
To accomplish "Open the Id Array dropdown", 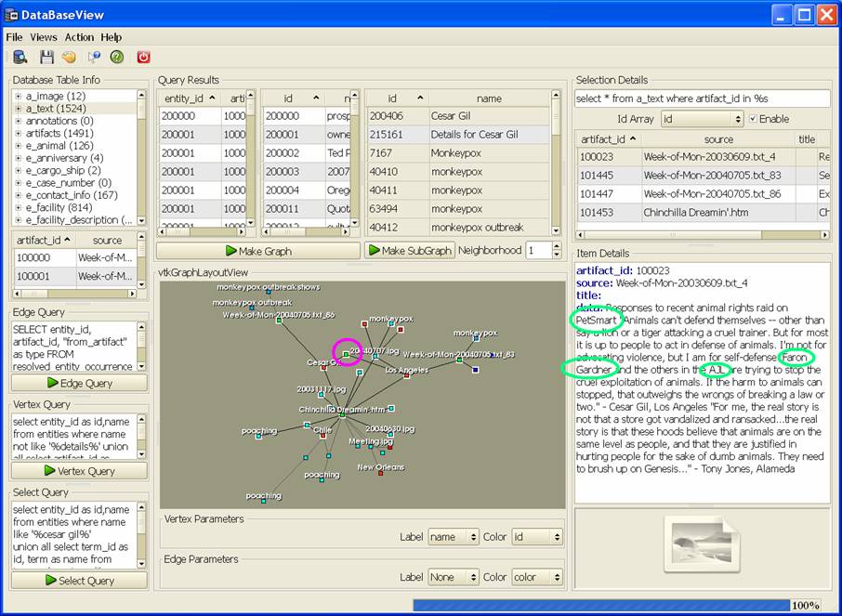I will (701, 119).
